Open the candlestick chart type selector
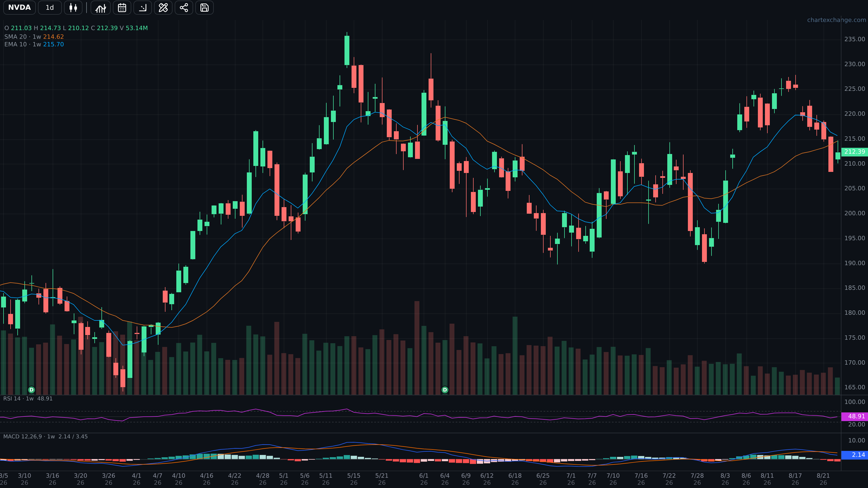The width and height of the screenshot is (868, 488). point(73,7)
